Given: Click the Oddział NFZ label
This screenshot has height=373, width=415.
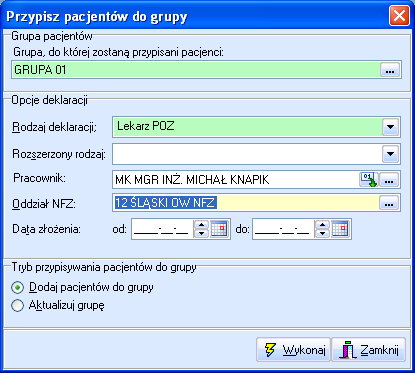Looking at the screenshot, I should (x=44, y=203).
